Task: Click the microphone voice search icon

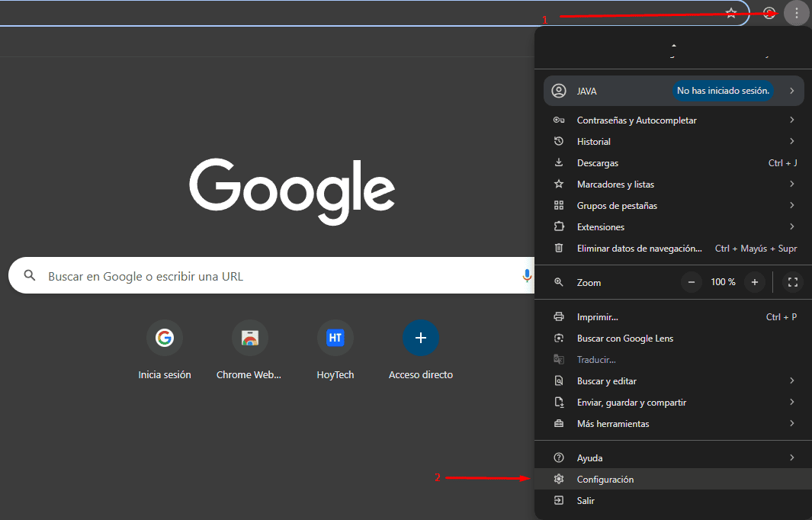Action: point(526,275)
